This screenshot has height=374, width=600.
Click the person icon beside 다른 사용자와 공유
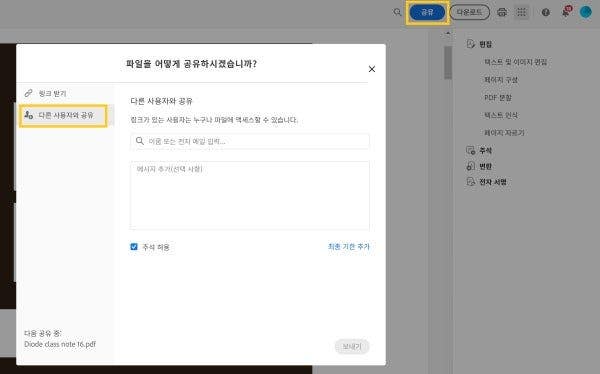pos(29,115)
